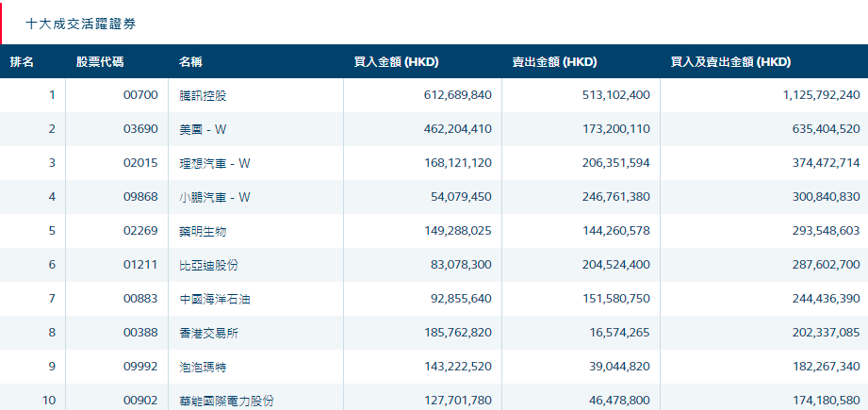Click buy amount 185,762,820
The image size is (868, 410).
458,333
